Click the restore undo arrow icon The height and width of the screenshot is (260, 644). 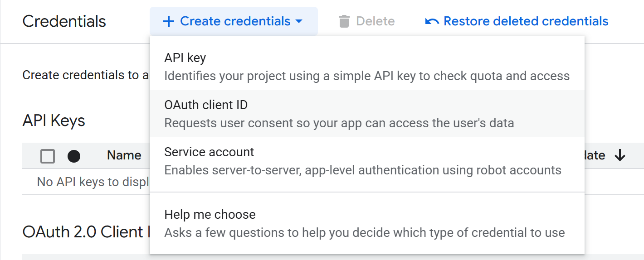(x=432, y=21)
